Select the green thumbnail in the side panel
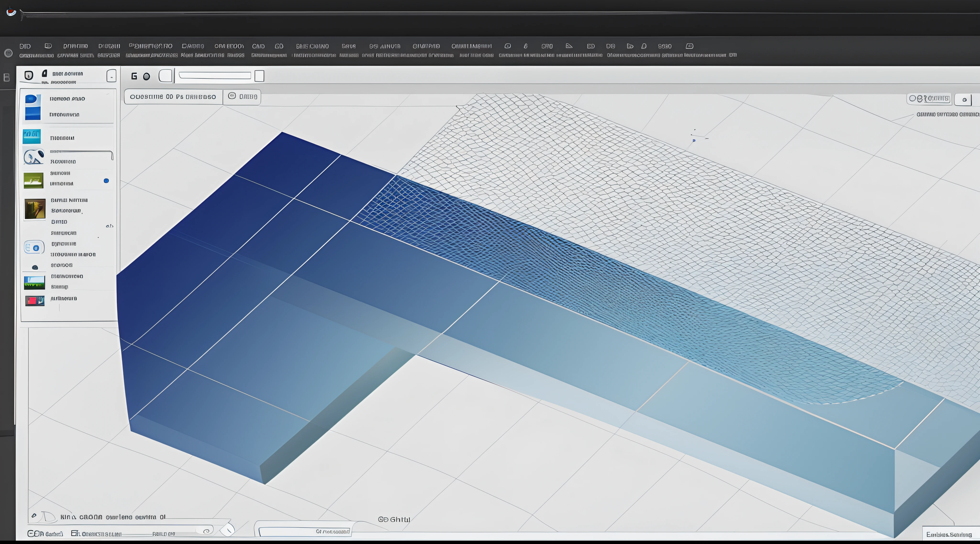 click(33, 181)
